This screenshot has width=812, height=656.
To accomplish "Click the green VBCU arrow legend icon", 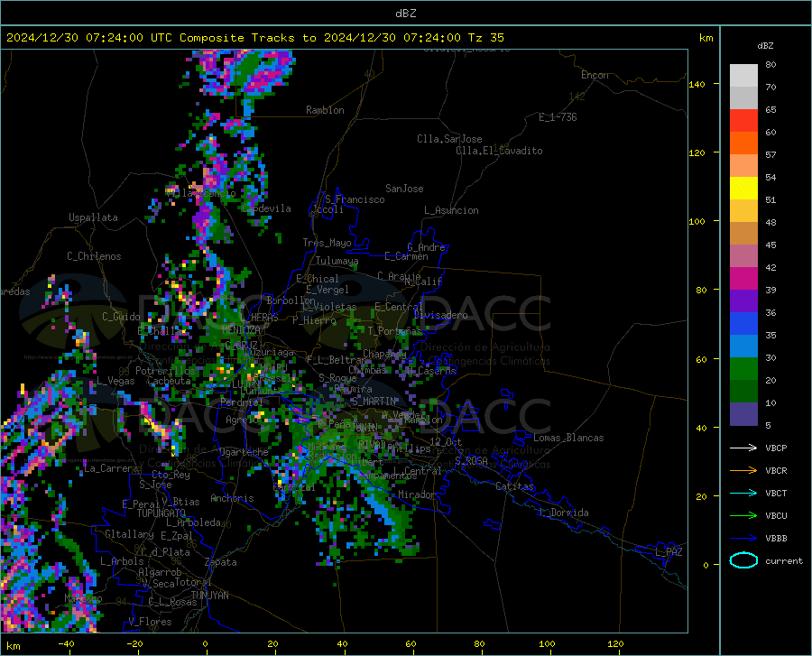I will coord(743,515).
